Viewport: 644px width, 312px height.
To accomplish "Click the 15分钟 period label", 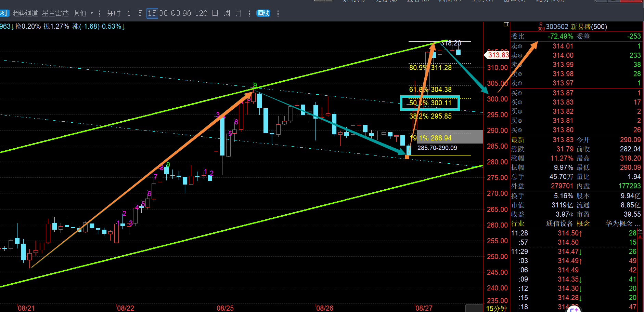I will 496,308.
